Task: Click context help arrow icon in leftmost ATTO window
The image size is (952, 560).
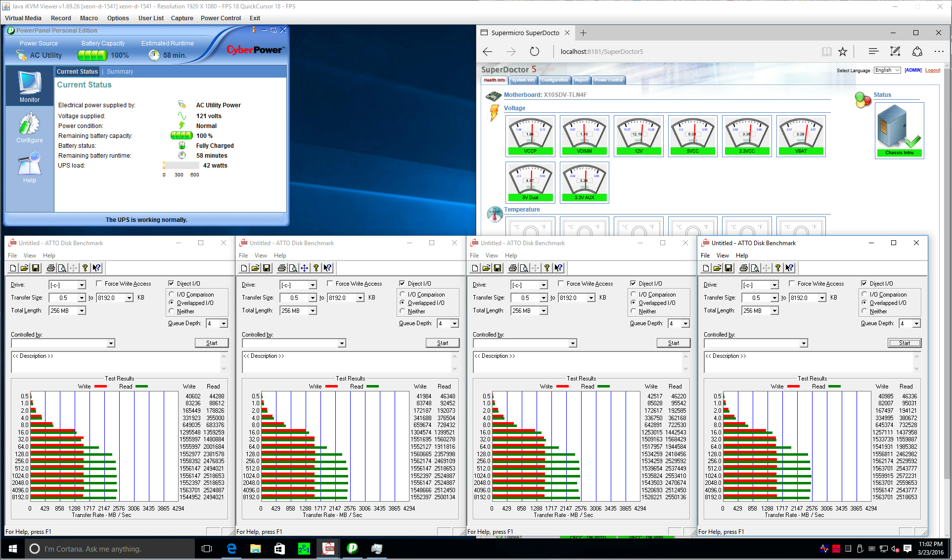Action: pyautogui.click(x=96, y=268)
